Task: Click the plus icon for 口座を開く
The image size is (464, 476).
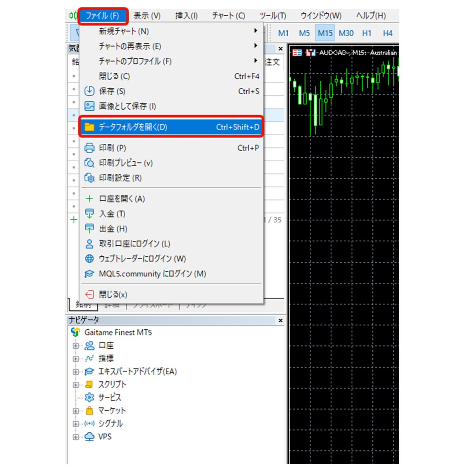Action: 89,199
